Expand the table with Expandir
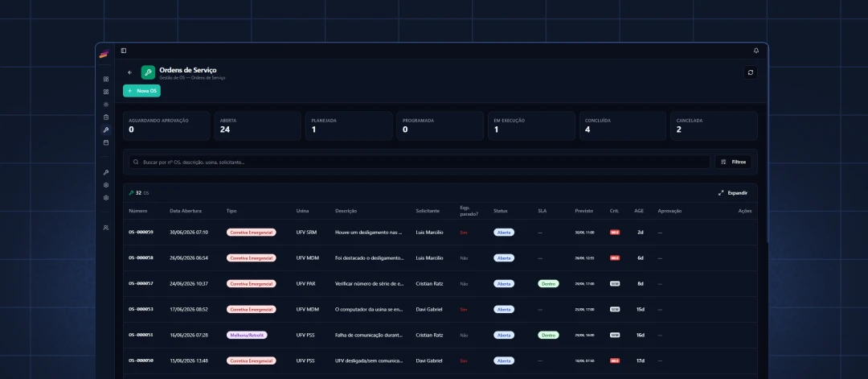Screen dimensions: 868x379 point(732,193)
